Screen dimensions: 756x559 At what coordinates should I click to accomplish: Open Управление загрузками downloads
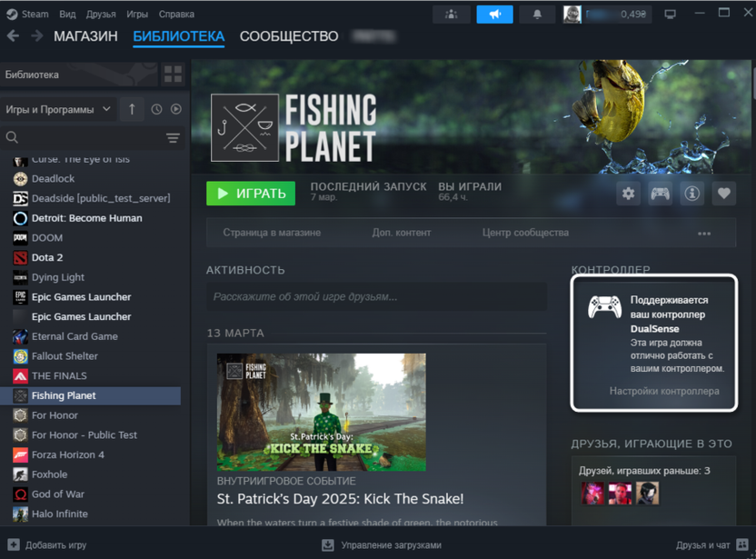pyautogui.click(x=382, y=545)
